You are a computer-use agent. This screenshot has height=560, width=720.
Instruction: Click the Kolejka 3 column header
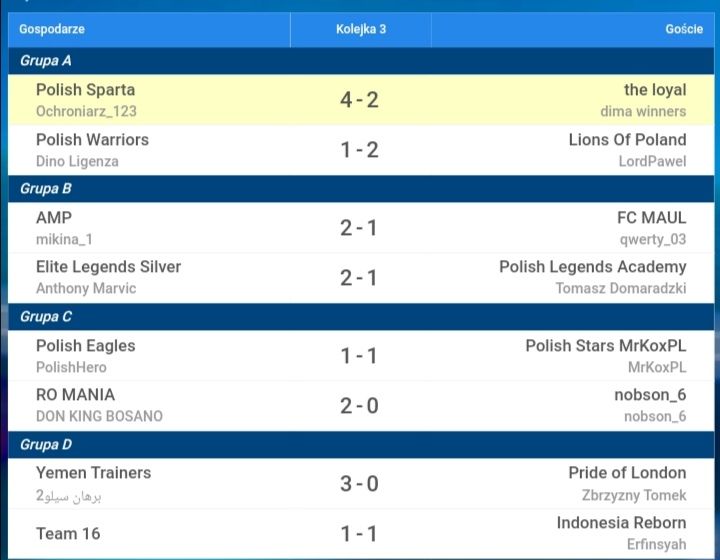pos(361,29)
